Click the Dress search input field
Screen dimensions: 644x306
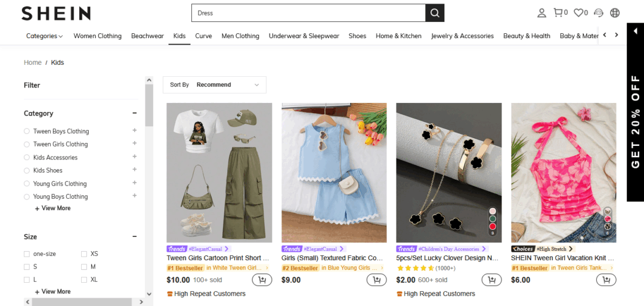308,13
